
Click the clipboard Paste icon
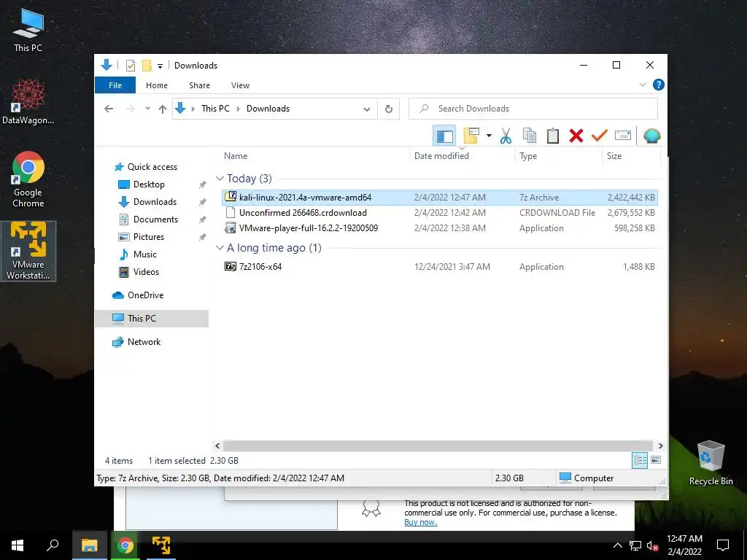tap(553, 136)
